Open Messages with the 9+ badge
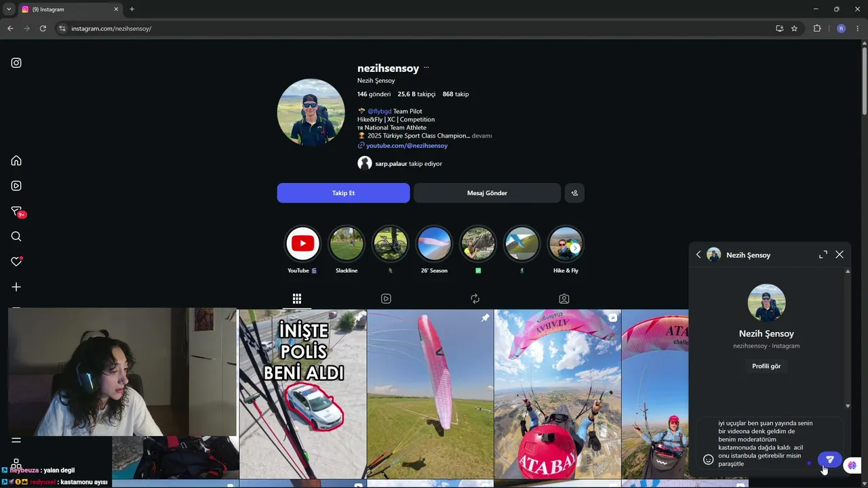The width and height of the screenshot is (868, 488). 18,211
